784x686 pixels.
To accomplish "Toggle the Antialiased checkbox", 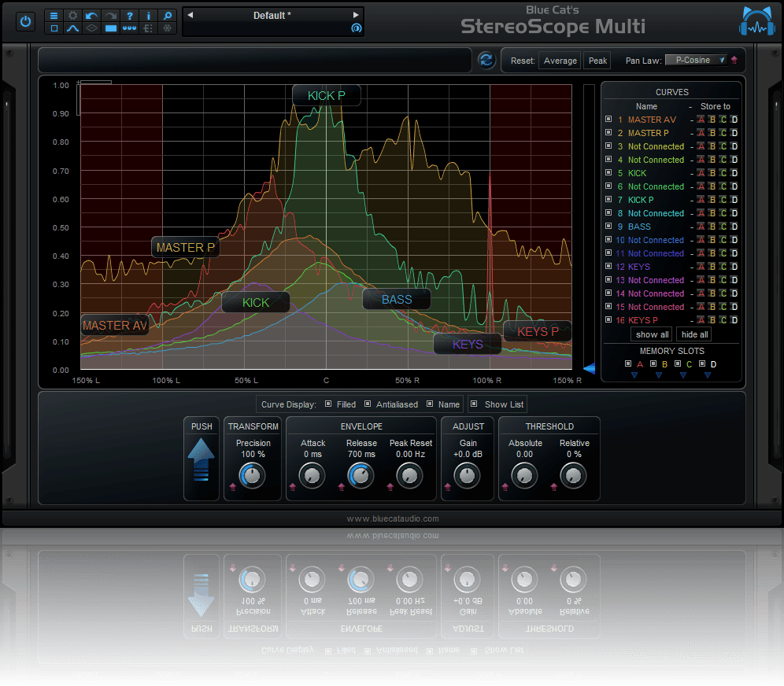I will click(368, 404).
